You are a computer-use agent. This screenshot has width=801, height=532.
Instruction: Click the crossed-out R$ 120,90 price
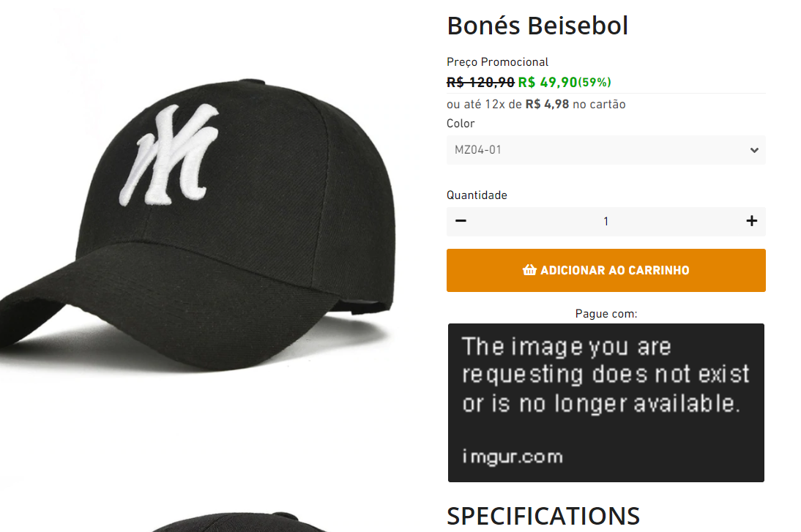(x=480, y=82)
